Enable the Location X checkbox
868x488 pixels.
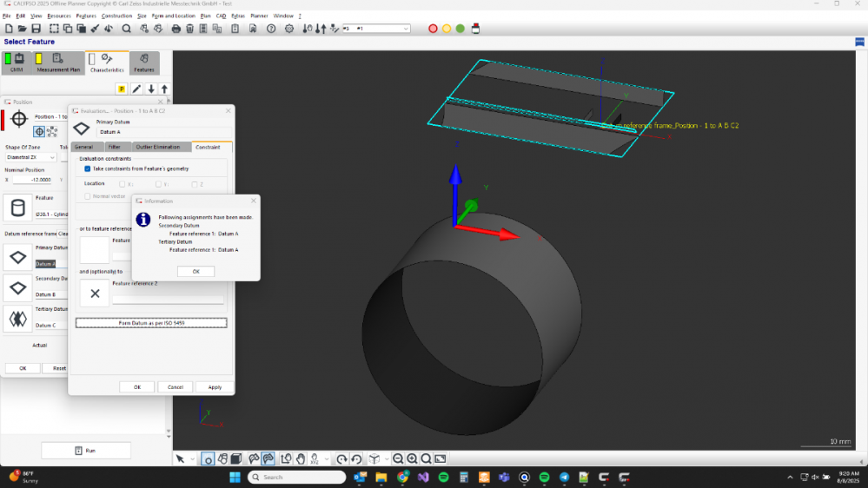[x=122, y=184]
